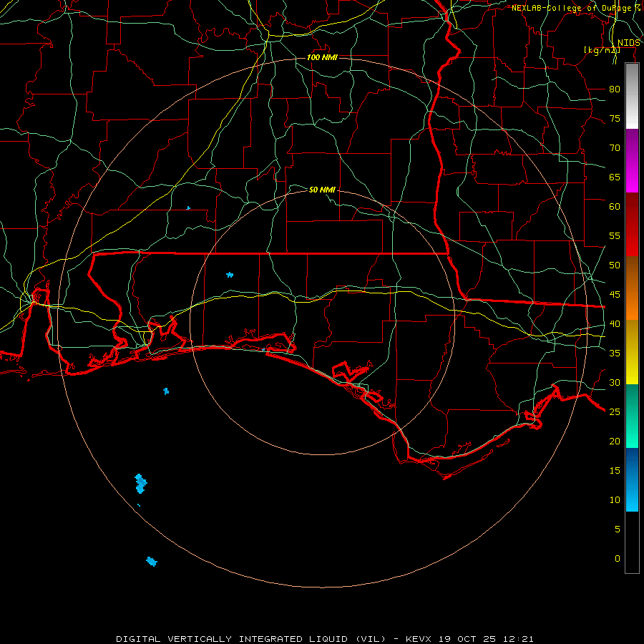Click the 100 NMI range ring label
This screenshot has width=644, height=644.
point(322,57)
